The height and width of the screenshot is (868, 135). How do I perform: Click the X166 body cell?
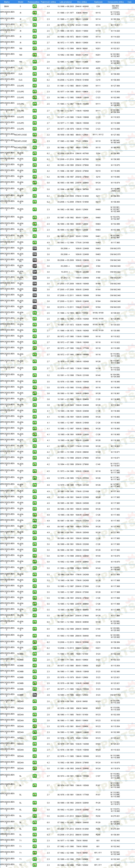pos(98,278)
